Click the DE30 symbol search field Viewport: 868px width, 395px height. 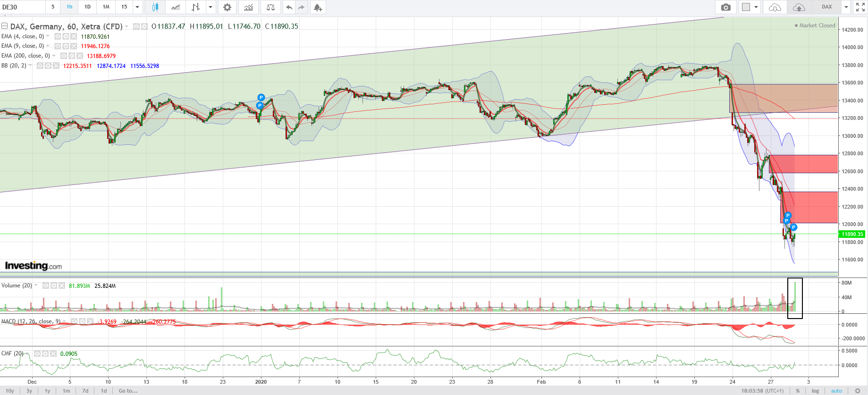(23, 7)
